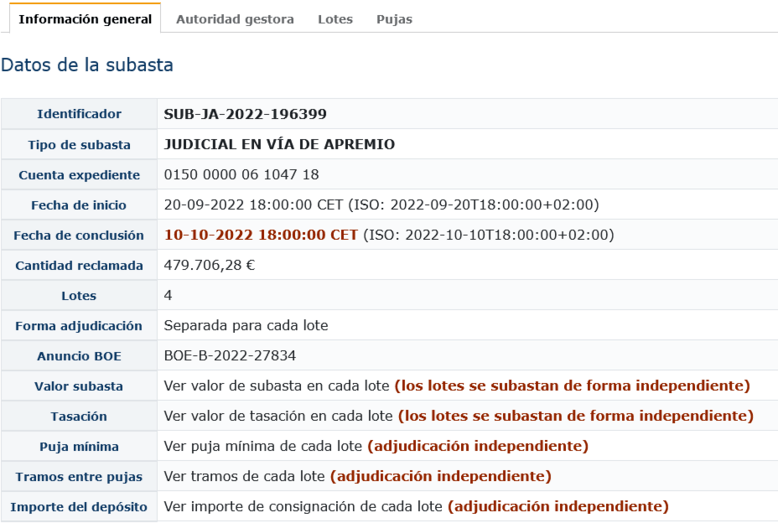Click the claimed amount 479.706,28 €
The width and height of the screenshot is (778, 523).
tap(209, 265)
